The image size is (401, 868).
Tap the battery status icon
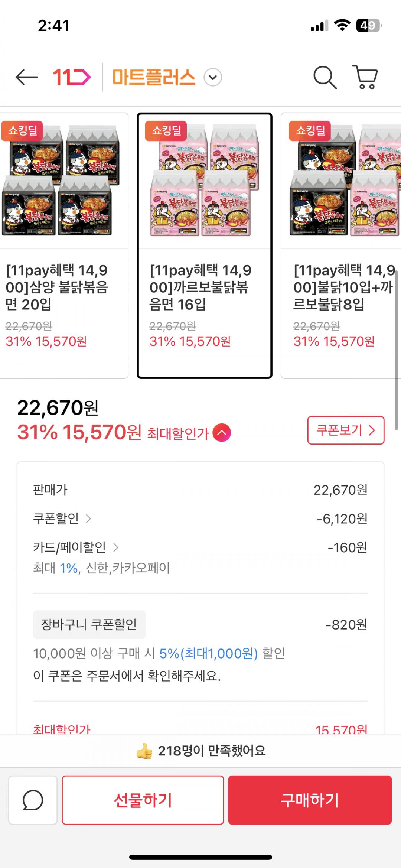pos(369,26)
